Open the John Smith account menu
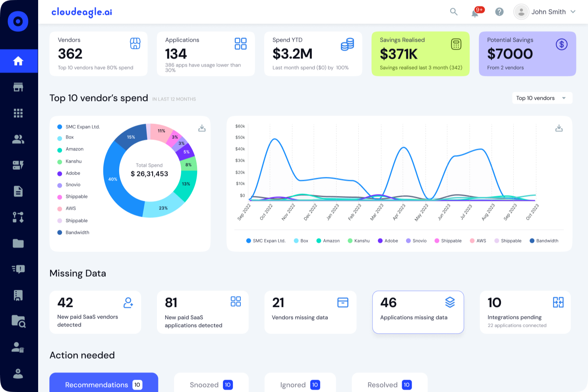Viewport: 588px width, 392px height. (x=545, y=12)
